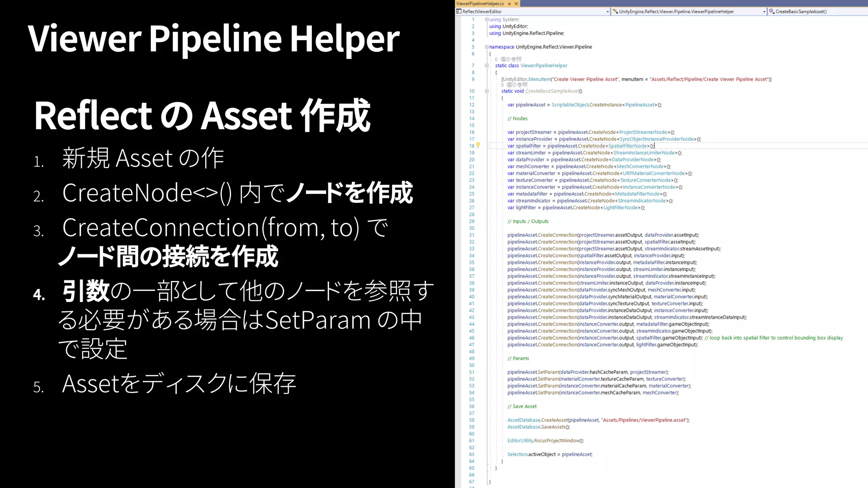Collapse the namespace block at line 5

(x=487, y=47)
